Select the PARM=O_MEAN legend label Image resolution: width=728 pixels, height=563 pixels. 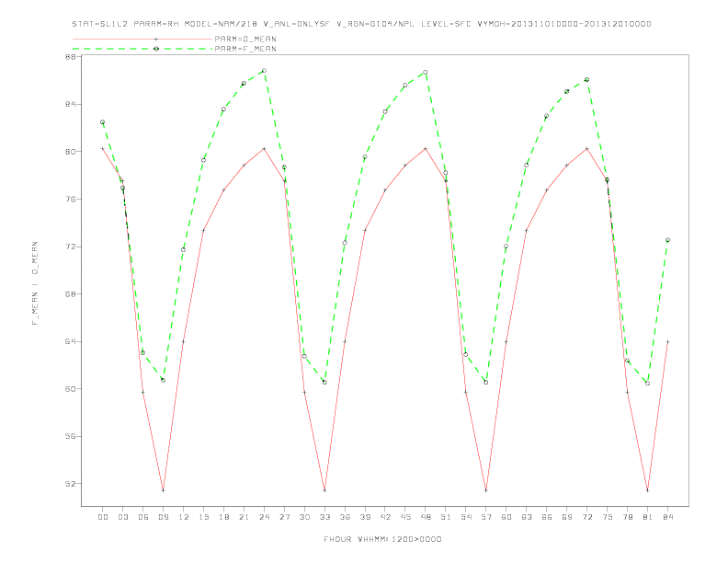245,39
